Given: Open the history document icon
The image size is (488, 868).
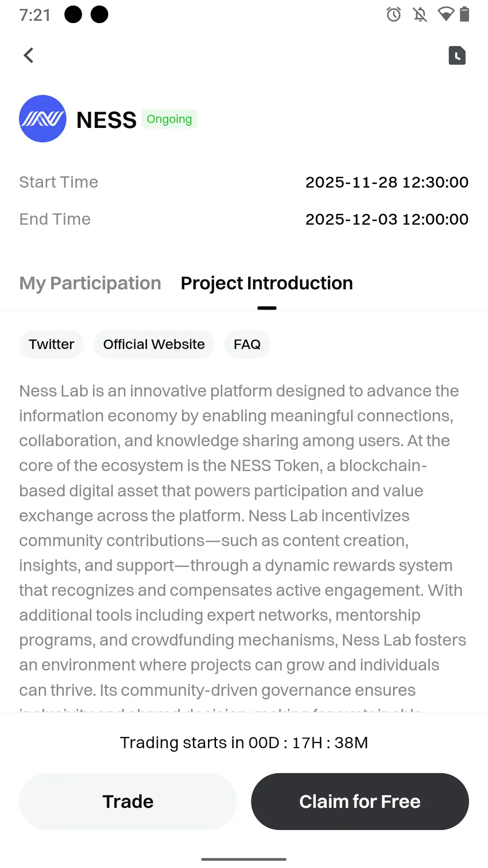Looking at the screenshot, I should (457, 56).
